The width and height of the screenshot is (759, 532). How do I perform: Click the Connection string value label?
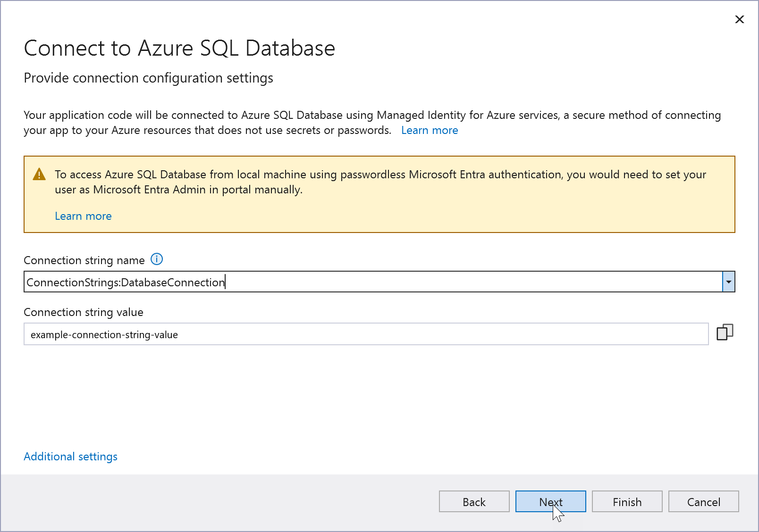pyautogui.click(x=83, y=312)
